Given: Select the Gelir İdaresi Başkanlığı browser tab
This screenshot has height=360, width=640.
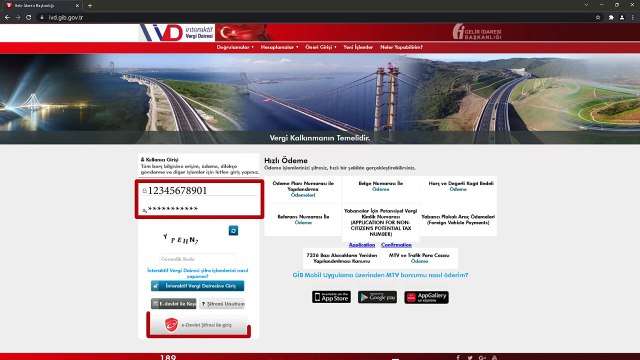Looking at the screenshot, I should [x=41, y=6].
